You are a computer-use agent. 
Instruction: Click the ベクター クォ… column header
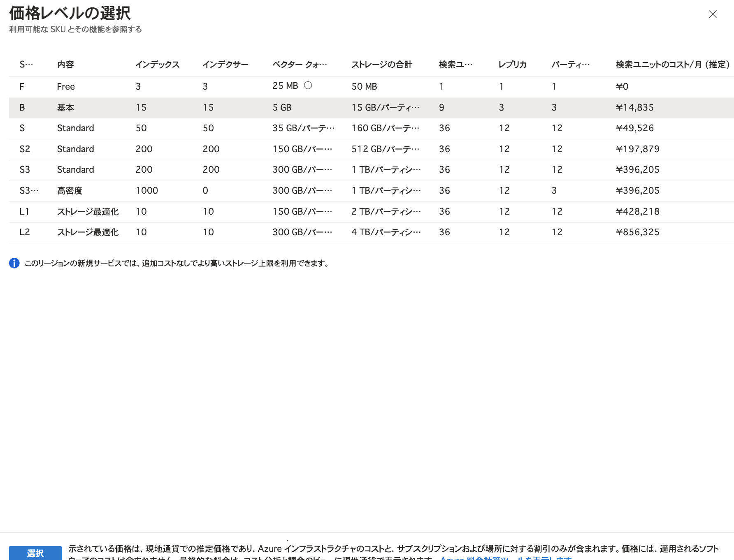point(300,65)
